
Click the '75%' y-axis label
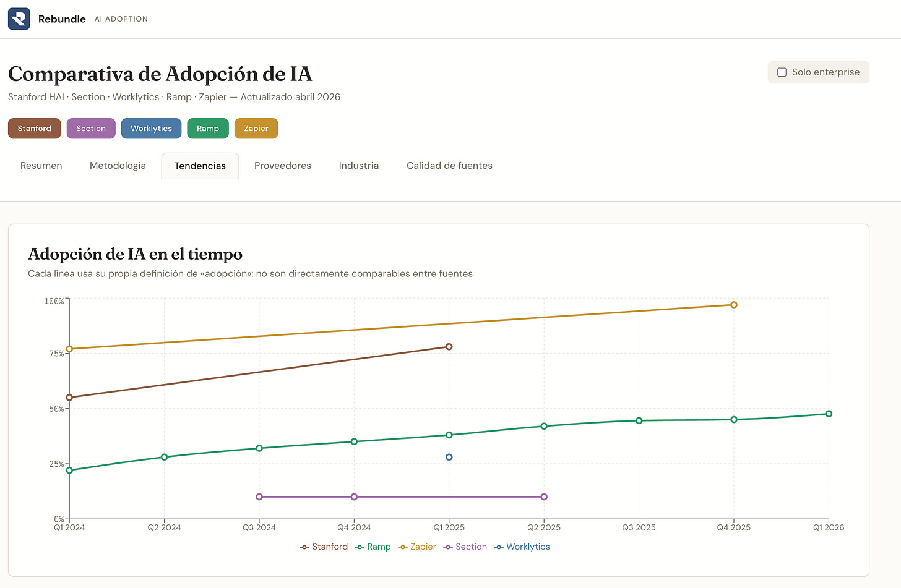point(56,354)
